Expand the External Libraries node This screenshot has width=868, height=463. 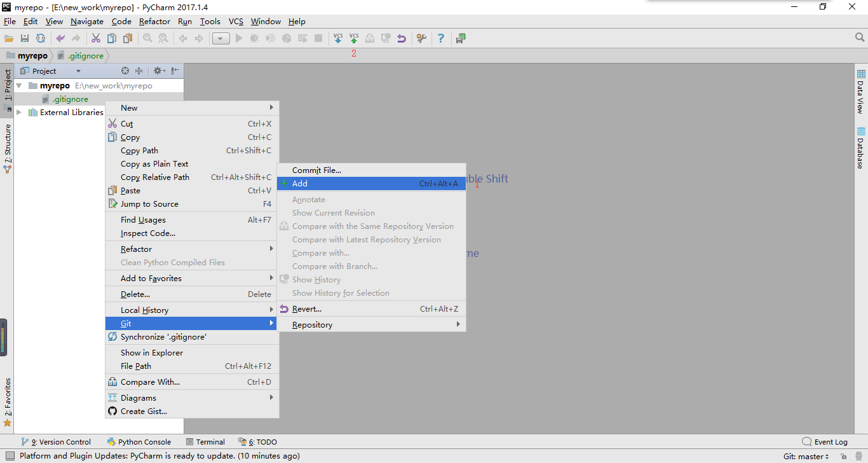click(x=19, y=113)
